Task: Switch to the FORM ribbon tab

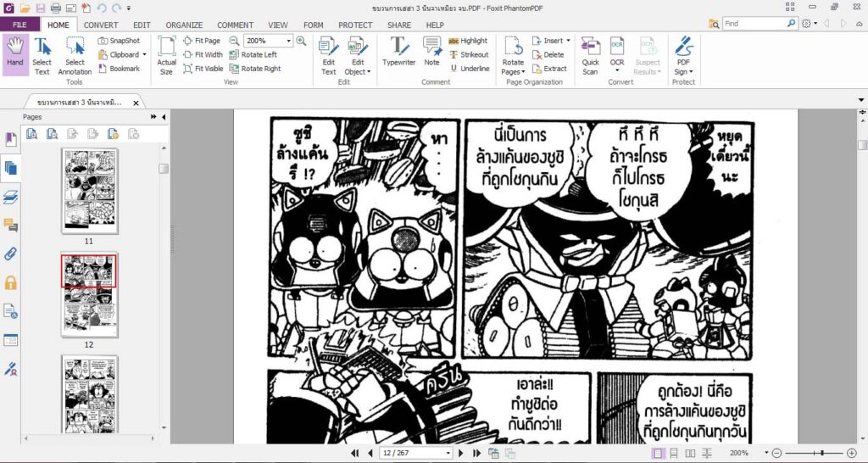Action: click(x=314, y=25)
